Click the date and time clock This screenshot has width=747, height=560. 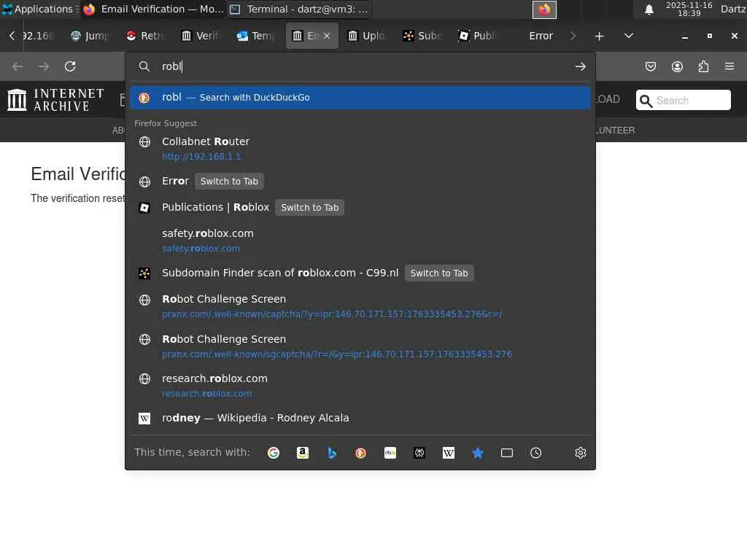pyautogui.click(x=689, y=9)
